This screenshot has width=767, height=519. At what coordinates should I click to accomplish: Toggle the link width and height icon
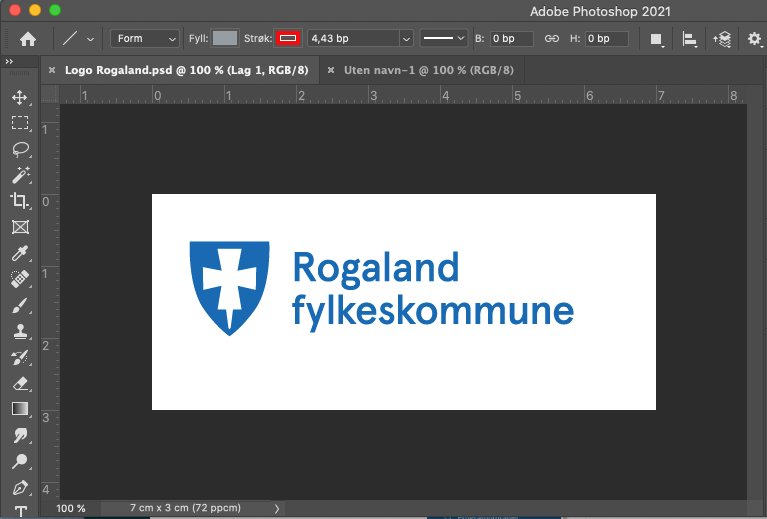click(x=552, y=38)
